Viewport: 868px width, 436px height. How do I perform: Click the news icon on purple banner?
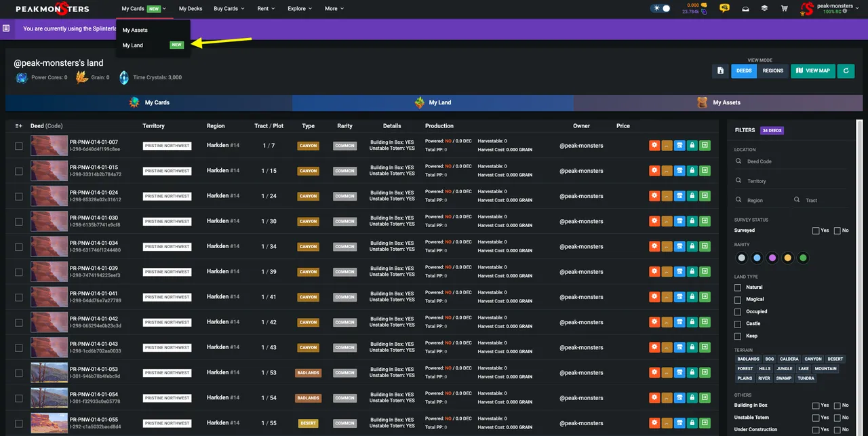6,28
